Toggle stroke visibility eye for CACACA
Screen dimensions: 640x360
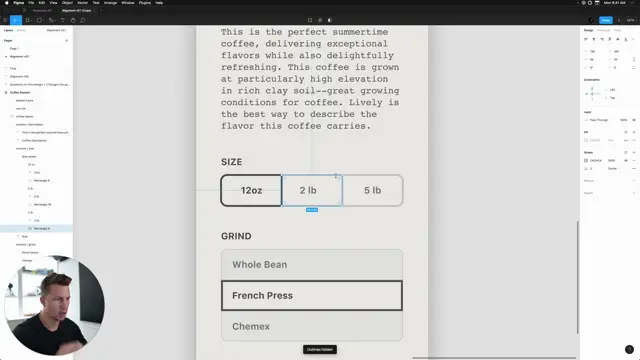pos(626,160)
